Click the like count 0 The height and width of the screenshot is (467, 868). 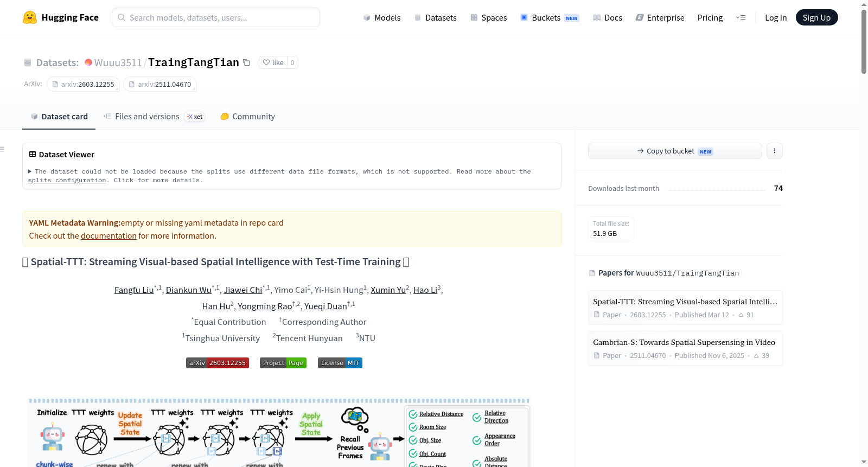coord(292,62)
